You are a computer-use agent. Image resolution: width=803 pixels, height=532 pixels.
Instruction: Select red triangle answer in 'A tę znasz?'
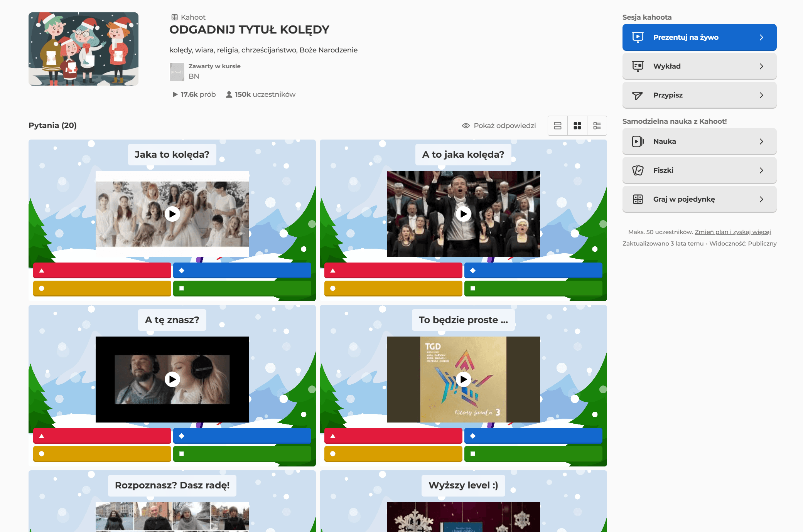[102, 436]
